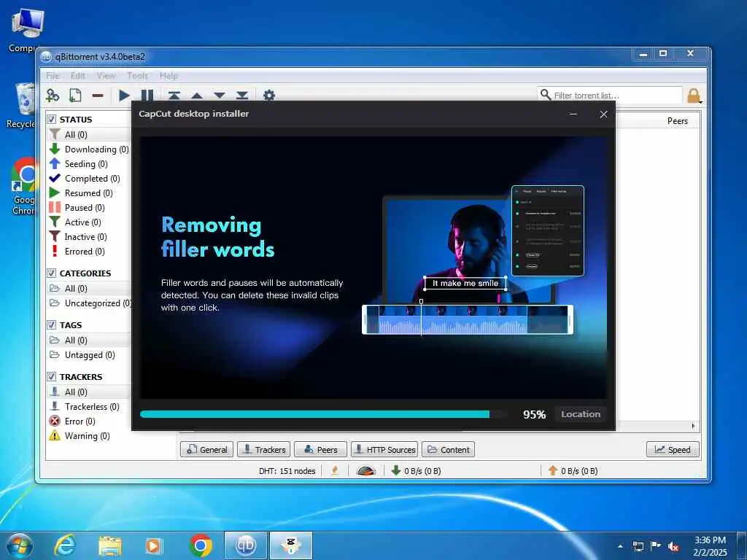Click the add torrent file icon in qBittorrent
This screenshot has height=560, width=747.
pos(75,96)
